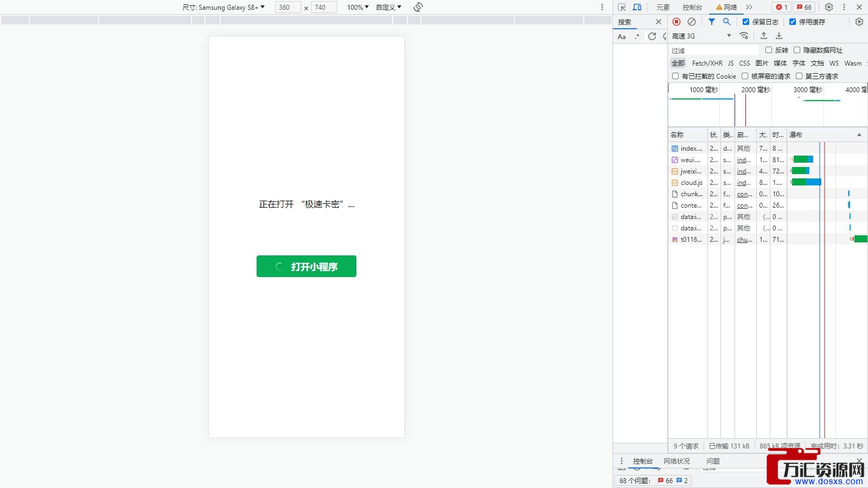
Task: Select the 全部 request type filter
Action: [x=678, y=63]
